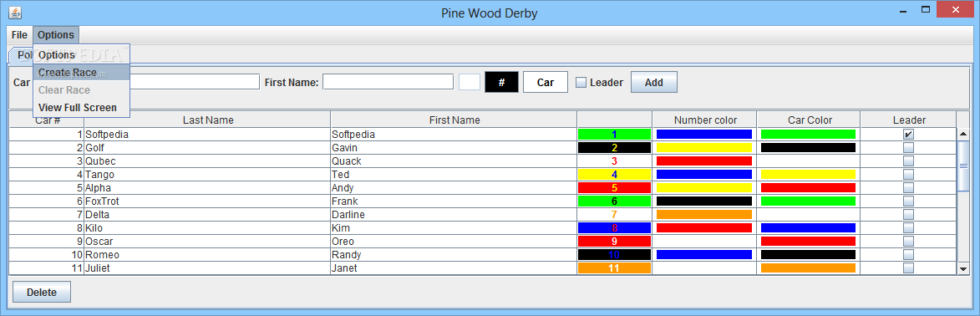The width and height of the screenshot is (980, 316).
Task: Open the # number color picker button
Action: [x=502, y=83]
